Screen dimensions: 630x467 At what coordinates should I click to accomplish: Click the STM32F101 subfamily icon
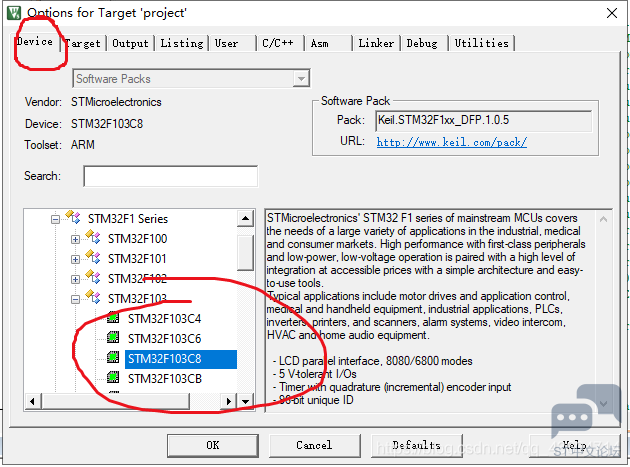pos(93,257)
